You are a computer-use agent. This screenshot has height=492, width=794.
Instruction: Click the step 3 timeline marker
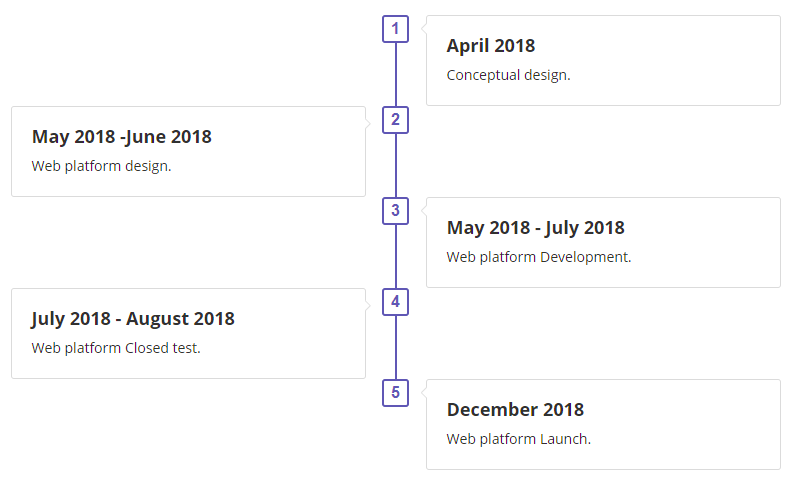coord(395,211)
